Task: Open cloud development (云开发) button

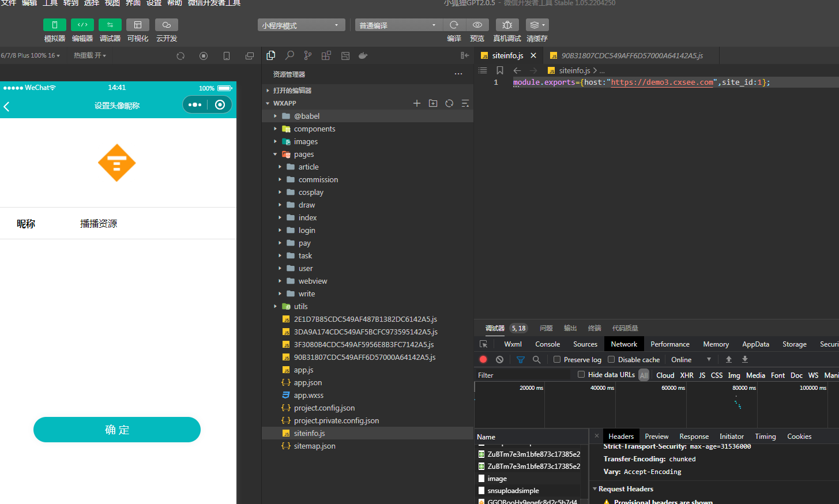Action: pyautogui.click(x=167, y=25)
